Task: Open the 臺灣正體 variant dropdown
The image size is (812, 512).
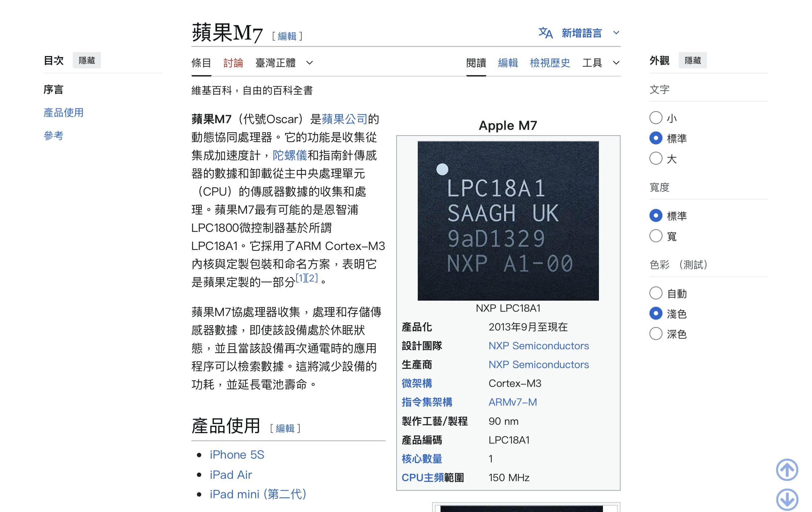Action: pyautogui.click(x=284, y=63)
